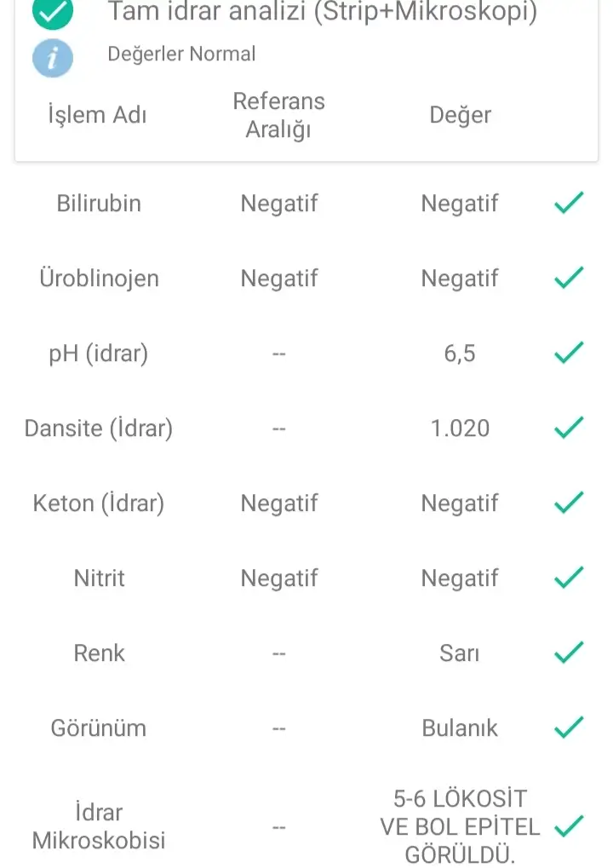Tap the İdrar Mikroskobisi test name
Image resolution: width=613 pixels, height=868 pixels.
[x=99, y=826]
